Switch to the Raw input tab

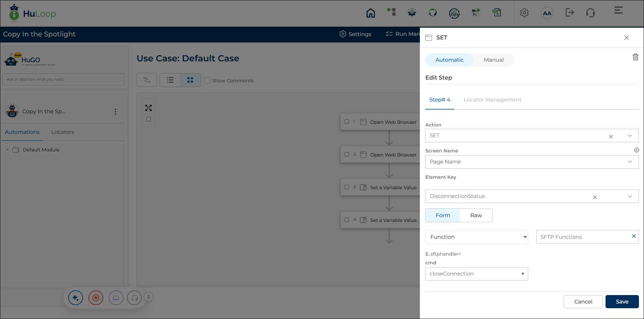coord(476,215)
